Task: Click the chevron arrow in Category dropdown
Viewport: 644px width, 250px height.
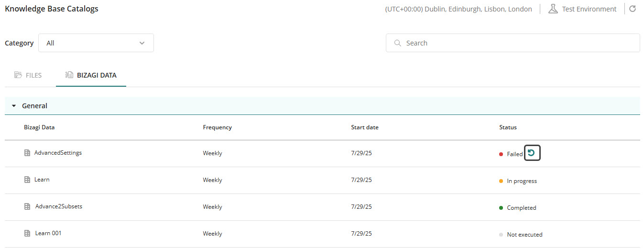Action: [x=142, y=43]
